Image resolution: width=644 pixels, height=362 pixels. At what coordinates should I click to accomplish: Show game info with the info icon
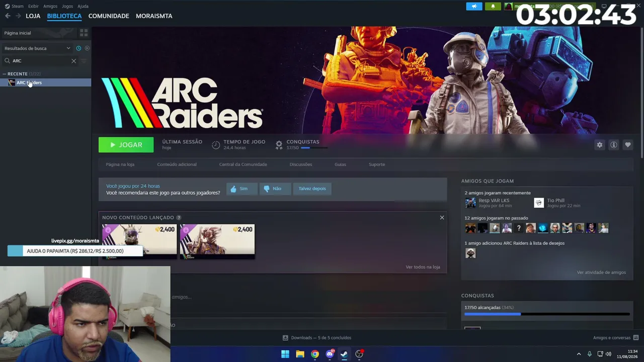[x=613, y=145]
